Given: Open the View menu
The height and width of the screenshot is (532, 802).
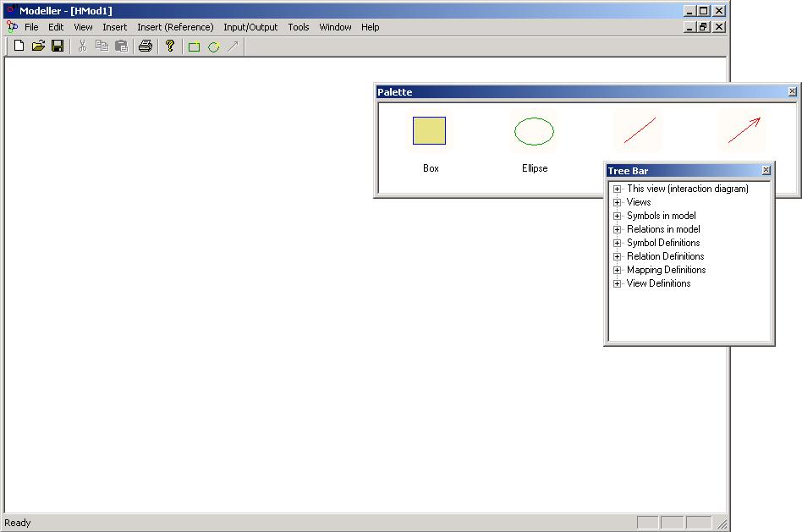Looking at the screenshot, I should click(x=83, y=27).
